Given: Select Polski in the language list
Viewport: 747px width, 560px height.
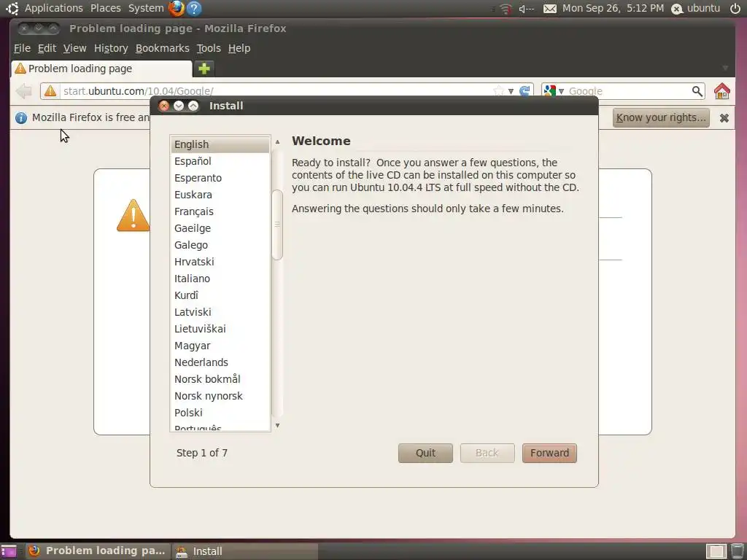Looking at the screenshot, I should click(x=220, y=413).
